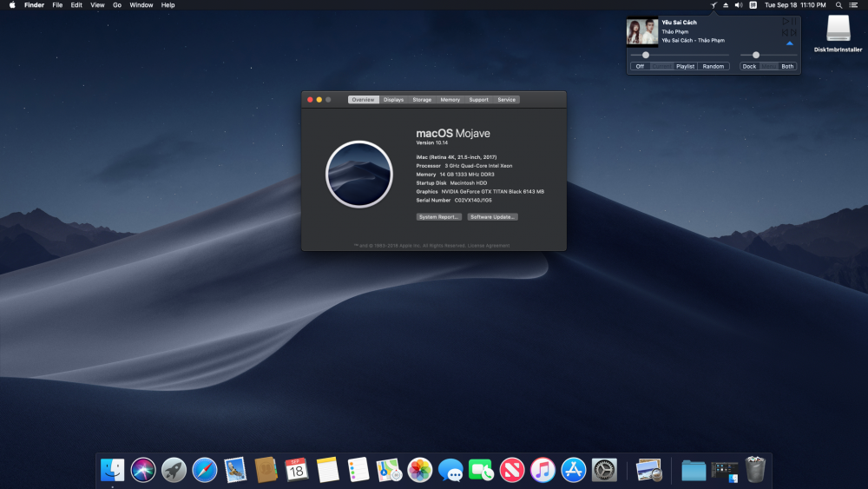Viewport: 868px width, 489px height.
Task: Open the Trash in Dock
Action: pyautogui.click(x=756, y=470)
